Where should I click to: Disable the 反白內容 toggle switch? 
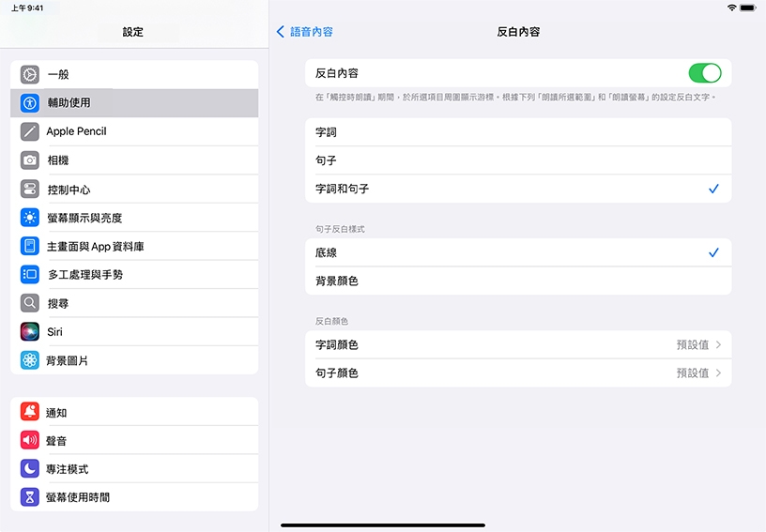(x=704, y=73)
